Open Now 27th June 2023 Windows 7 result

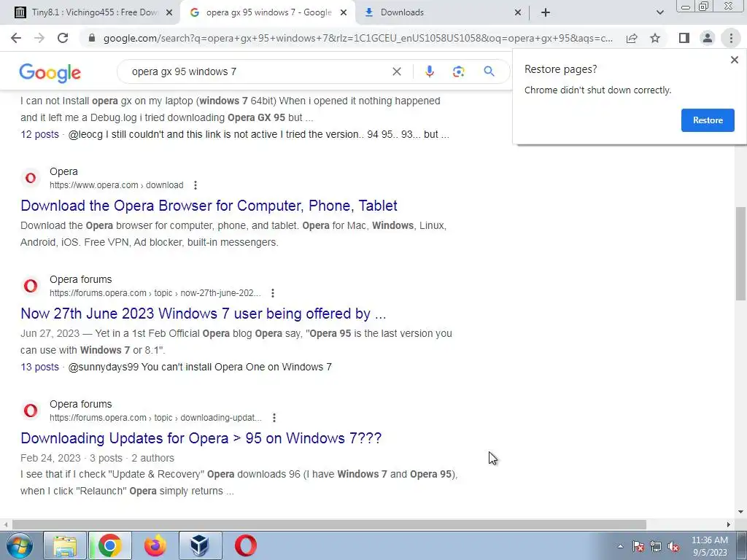[203, 314]
